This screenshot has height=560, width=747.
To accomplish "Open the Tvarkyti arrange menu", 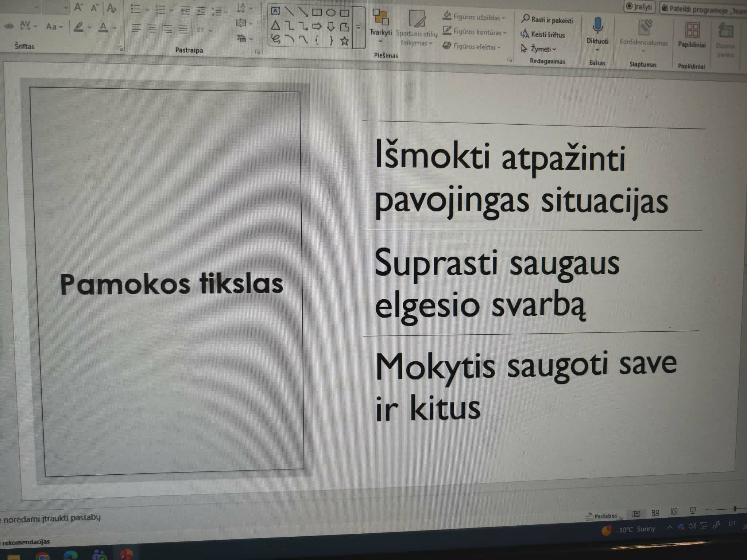I will click(x=381, y=26).
